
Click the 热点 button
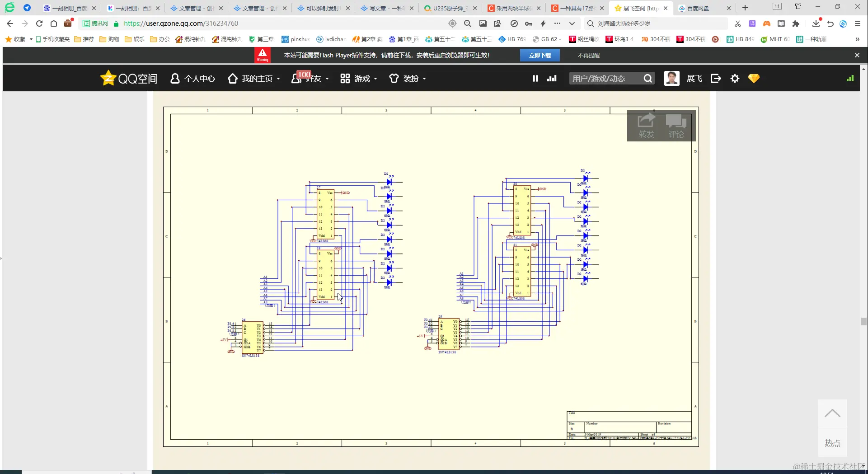pos(832,443)
